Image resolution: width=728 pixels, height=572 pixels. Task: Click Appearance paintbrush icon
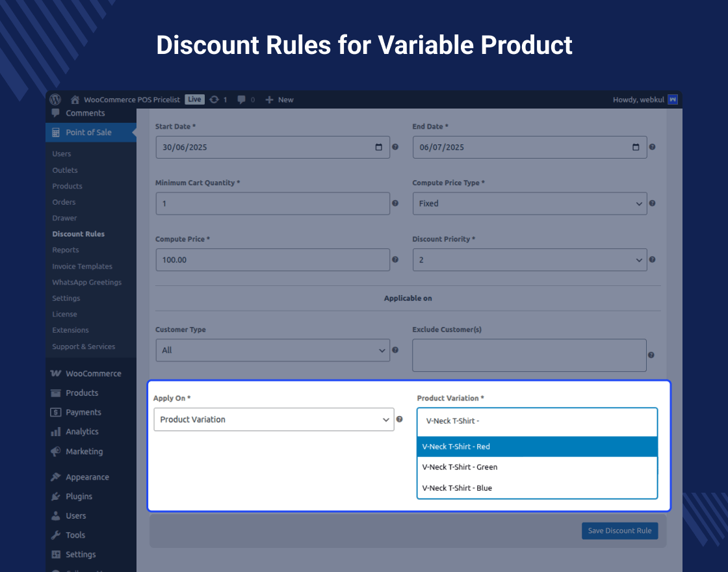click(56, 477)
